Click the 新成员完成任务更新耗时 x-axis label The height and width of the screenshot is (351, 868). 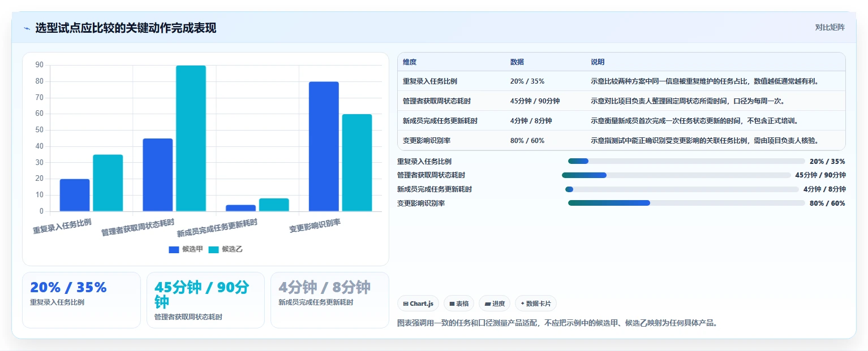pos(217,228)
